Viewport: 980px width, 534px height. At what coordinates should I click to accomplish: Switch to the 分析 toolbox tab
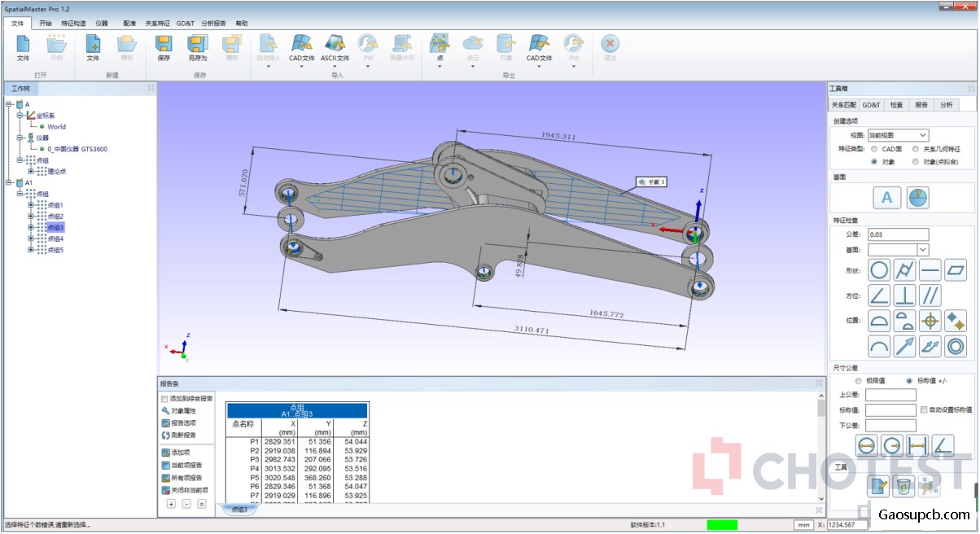pyautogui.click(x=947, y=105)
